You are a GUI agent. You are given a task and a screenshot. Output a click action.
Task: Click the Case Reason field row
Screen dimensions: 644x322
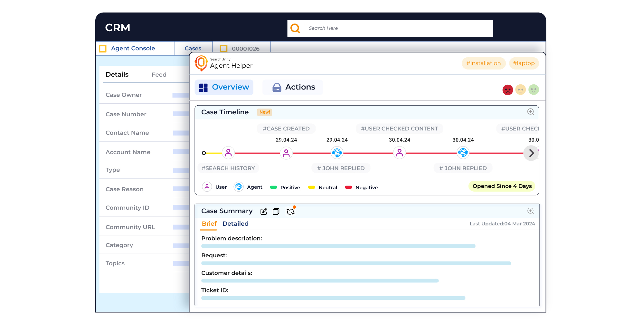coord(144,189)
